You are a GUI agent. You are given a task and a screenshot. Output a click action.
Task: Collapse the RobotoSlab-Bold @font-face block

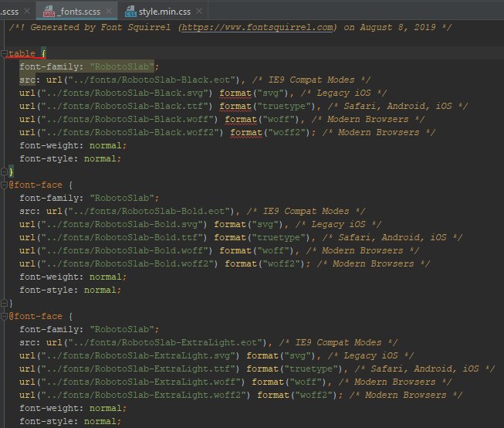4,185
